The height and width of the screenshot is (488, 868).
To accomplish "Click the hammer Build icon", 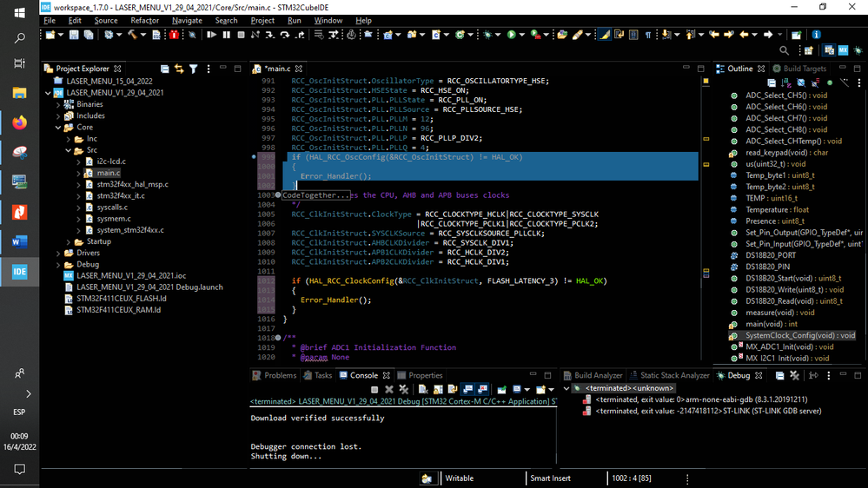I will tap(132, 35).
